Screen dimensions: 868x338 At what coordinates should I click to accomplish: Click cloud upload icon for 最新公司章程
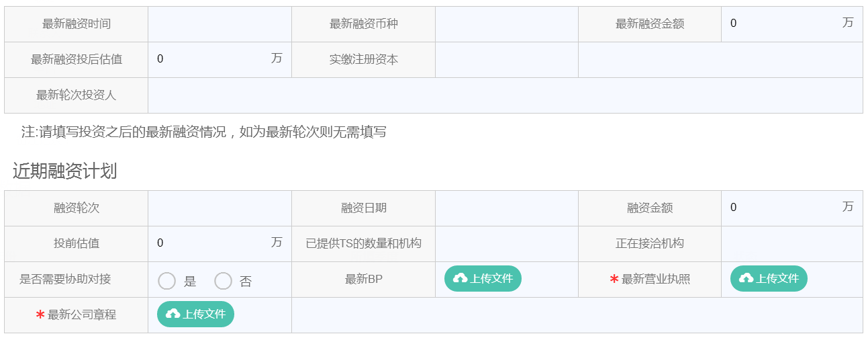[x=173, y=314]
